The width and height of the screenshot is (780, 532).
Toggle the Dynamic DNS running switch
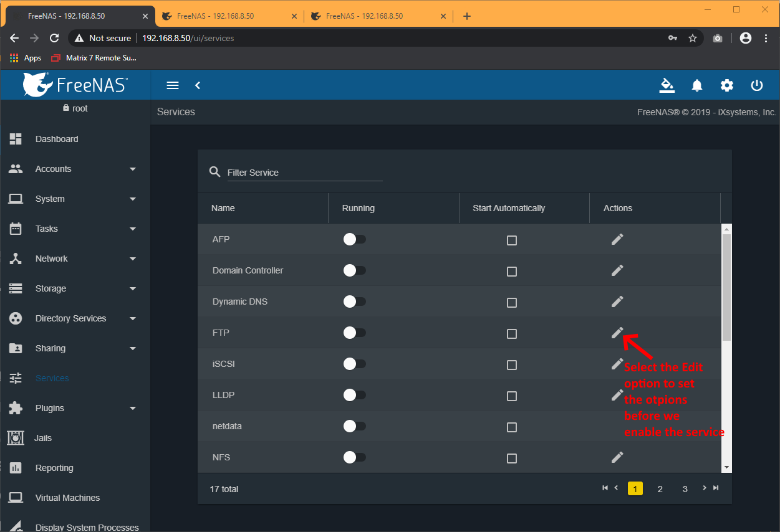tap(354, 302)
